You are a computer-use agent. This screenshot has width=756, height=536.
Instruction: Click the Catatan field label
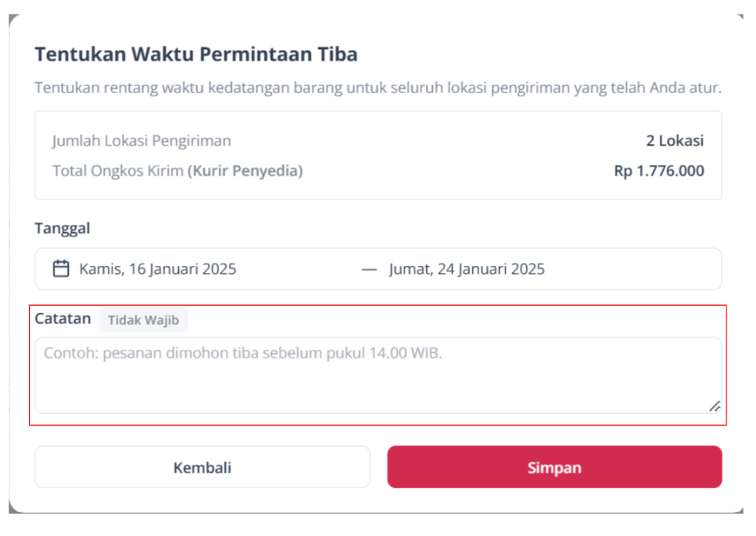pyautogui.click(x=63, y=318)
